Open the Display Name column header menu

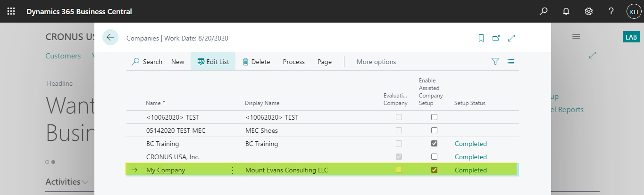click(262, 103)
